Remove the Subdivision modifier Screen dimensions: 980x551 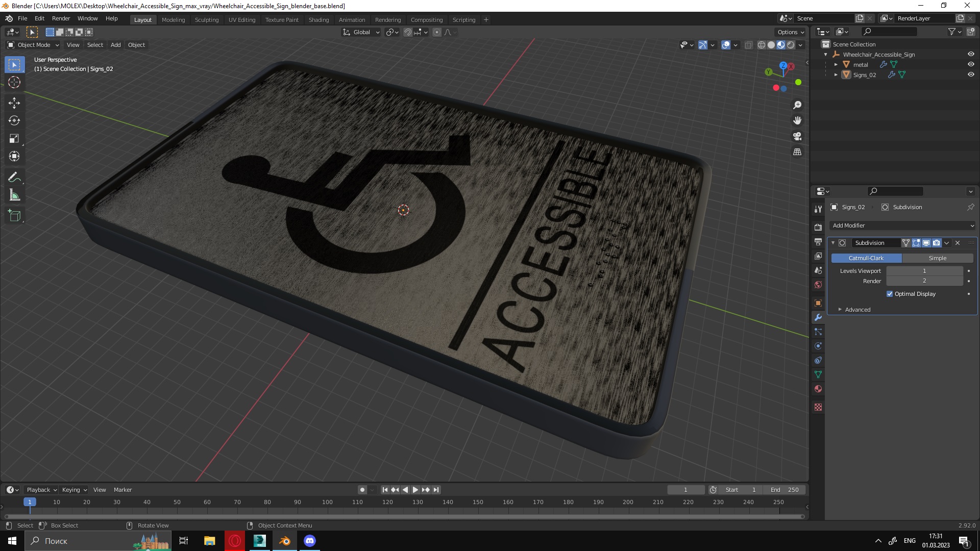coord(958,243)
